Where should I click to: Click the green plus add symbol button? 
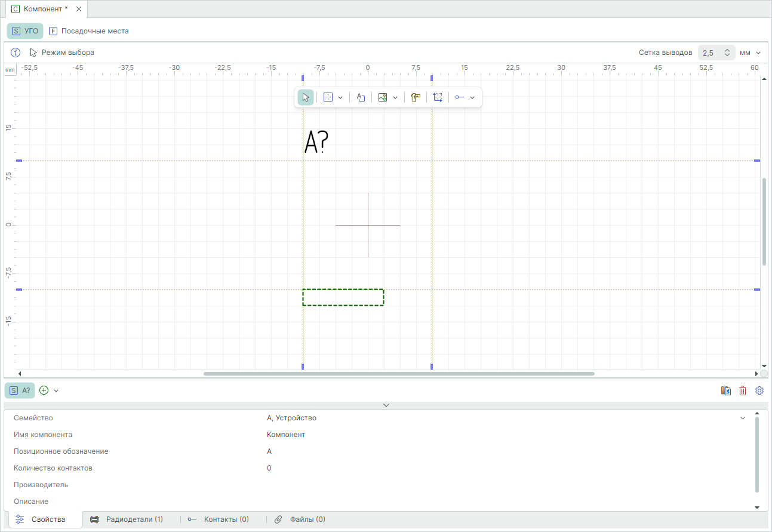44,390
